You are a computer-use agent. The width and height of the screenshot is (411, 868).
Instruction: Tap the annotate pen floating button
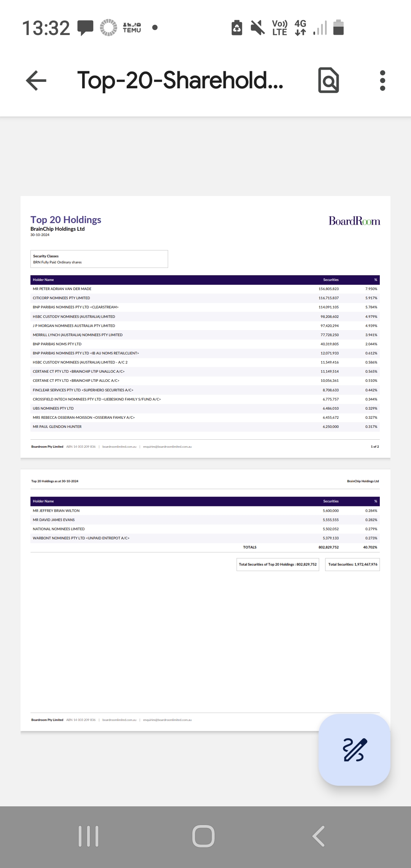click(355, 750)
